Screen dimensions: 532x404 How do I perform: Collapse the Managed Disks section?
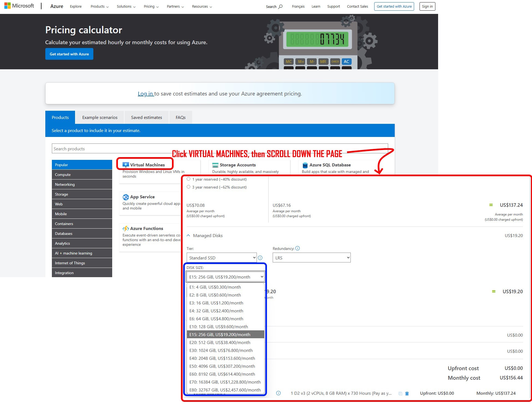coord(188,235)
